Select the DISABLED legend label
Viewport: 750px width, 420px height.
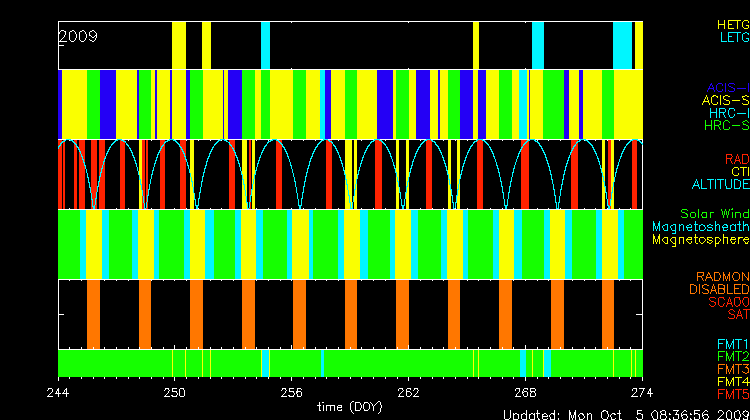tap(717, 289)
